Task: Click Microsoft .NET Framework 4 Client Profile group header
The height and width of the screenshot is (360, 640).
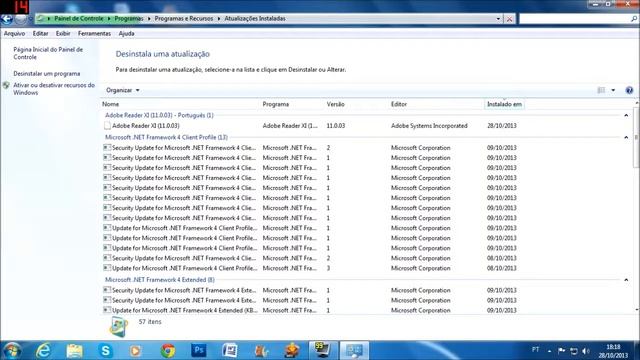Action: click(166, 138)
